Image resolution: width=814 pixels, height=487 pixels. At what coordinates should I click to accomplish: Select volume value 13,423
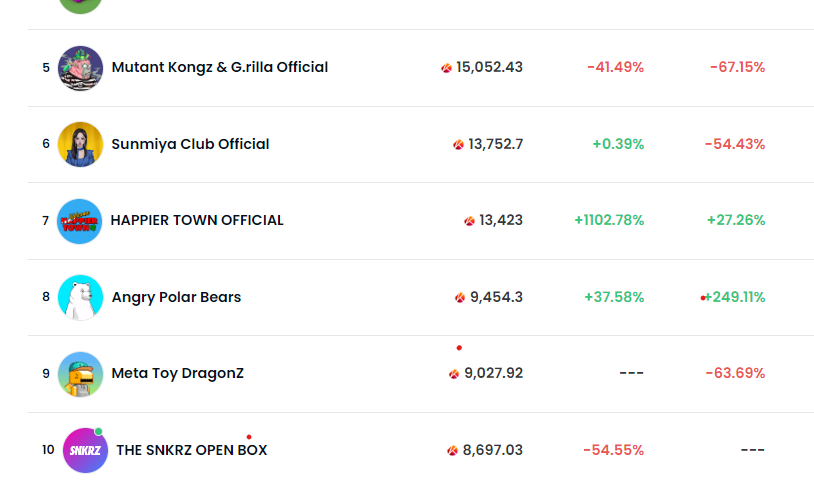pos(501,220)
